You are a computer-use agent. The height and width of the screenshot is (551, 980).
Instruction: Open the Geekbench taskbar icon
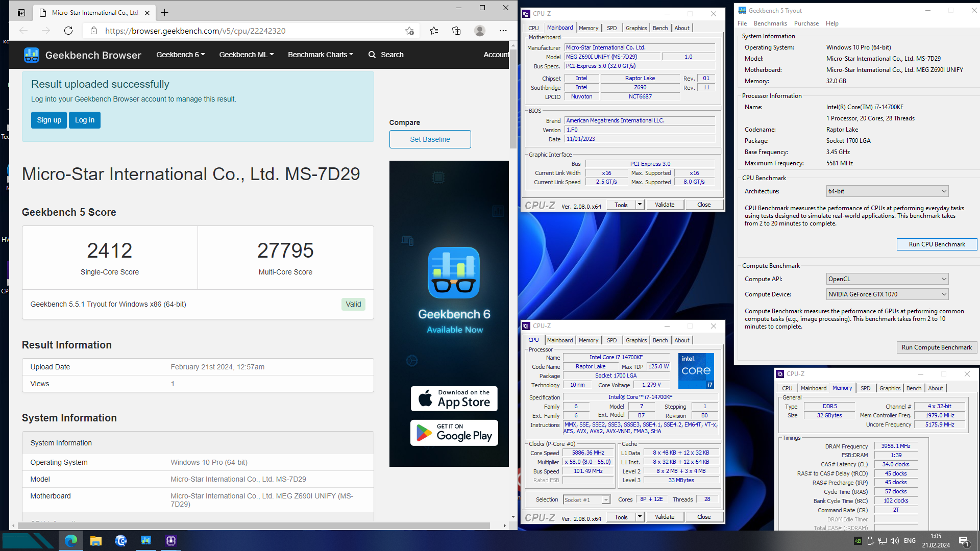(x=146, y=540)
